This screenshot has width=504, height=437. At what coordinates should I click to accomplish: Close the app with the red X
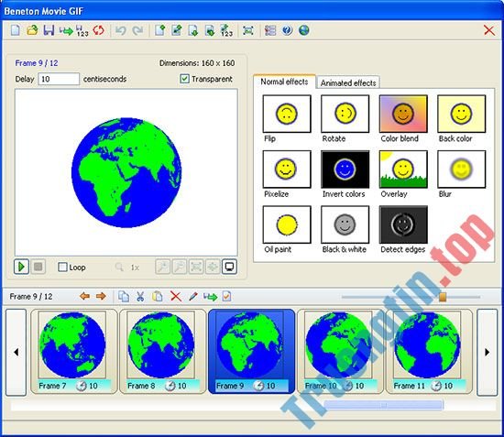tap(489, 30)
